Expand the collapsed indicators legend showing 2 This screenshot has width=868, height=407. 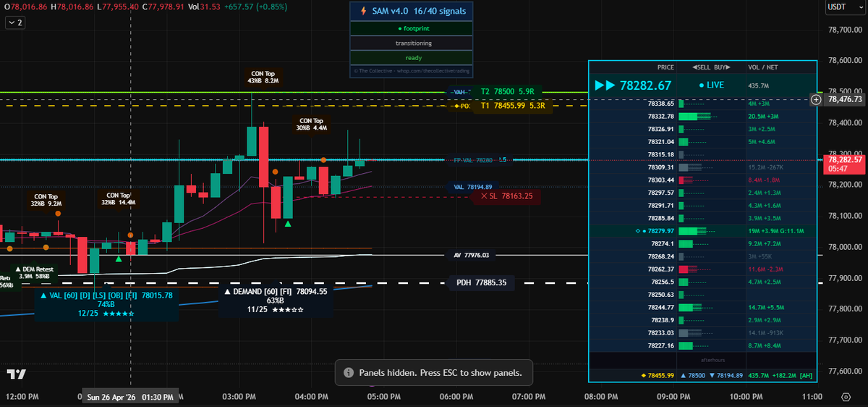tap(14, 22)
